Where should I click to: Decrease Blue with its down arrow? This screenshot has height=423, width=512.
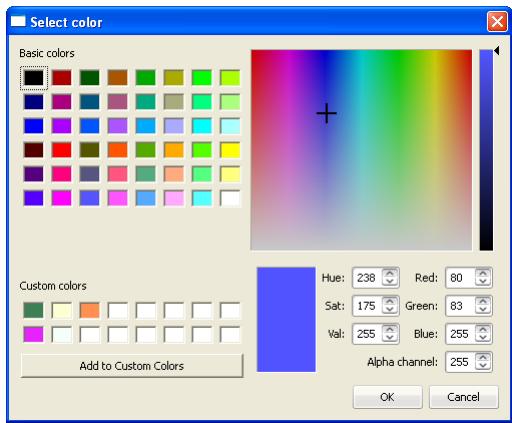(x=483, y=338)
